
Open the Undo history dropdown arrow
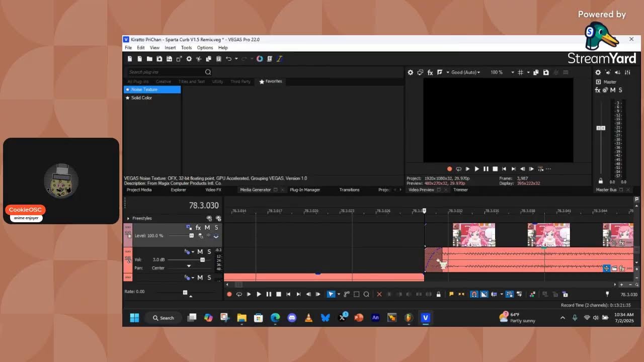236,59
